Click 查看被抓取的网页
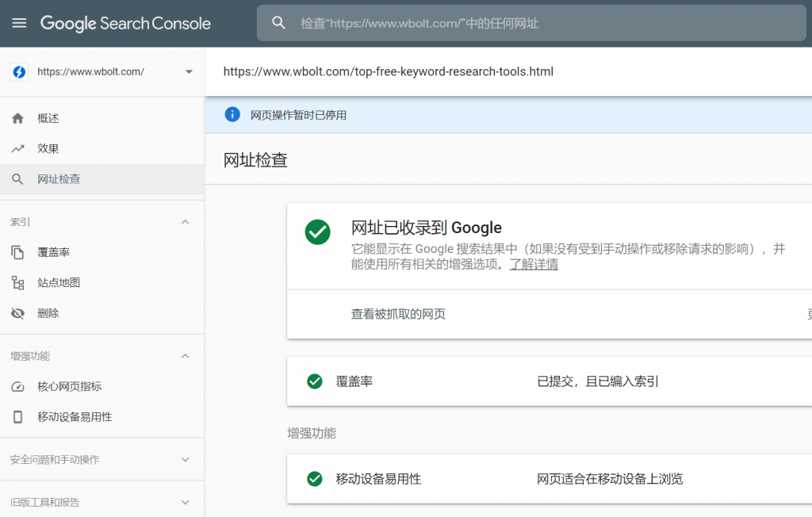 pyautogui.click(x=398, y=314)
